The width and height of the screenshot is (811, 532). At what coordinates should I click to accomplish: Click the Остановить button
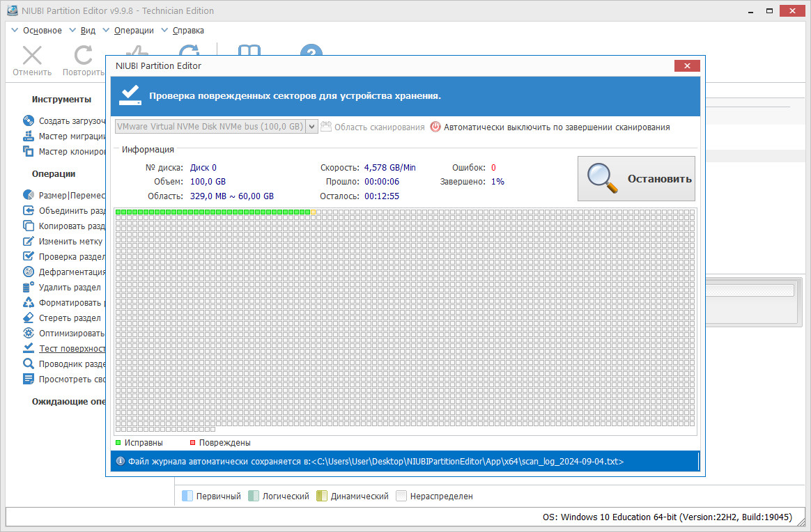tap(636, 178)
